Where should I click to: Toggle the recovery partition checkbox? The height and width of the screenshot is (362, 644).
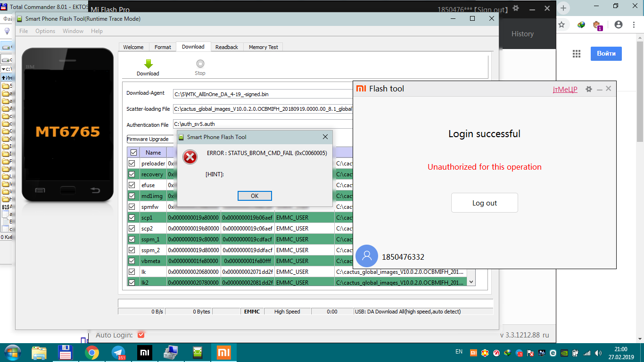(x=132, y=174)
